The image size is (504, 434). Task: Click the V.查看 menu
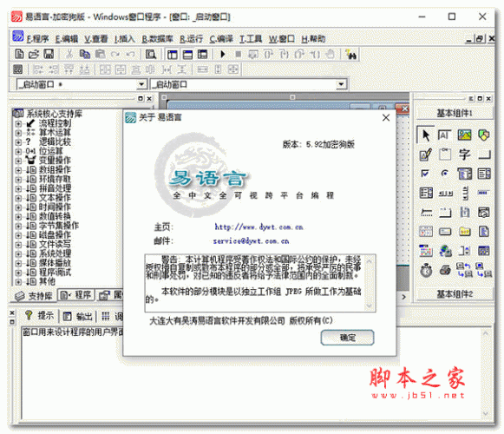click(x=95, y=39)
